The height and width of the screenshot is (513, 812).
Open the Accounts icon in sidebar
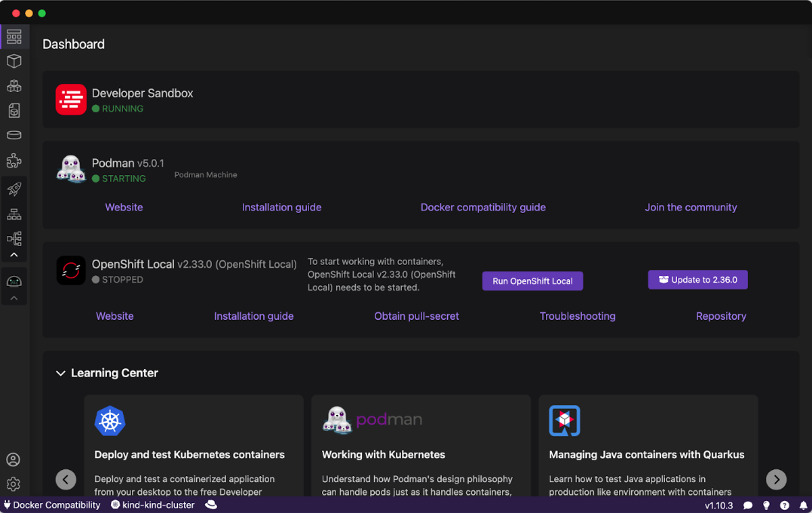coord(14,459)
